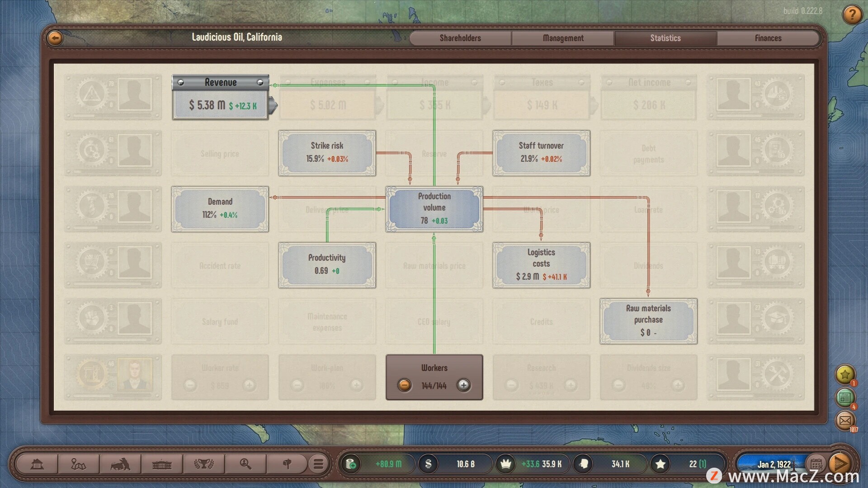
Task: Click the gold star favorites button
Action: pos(844,374)
